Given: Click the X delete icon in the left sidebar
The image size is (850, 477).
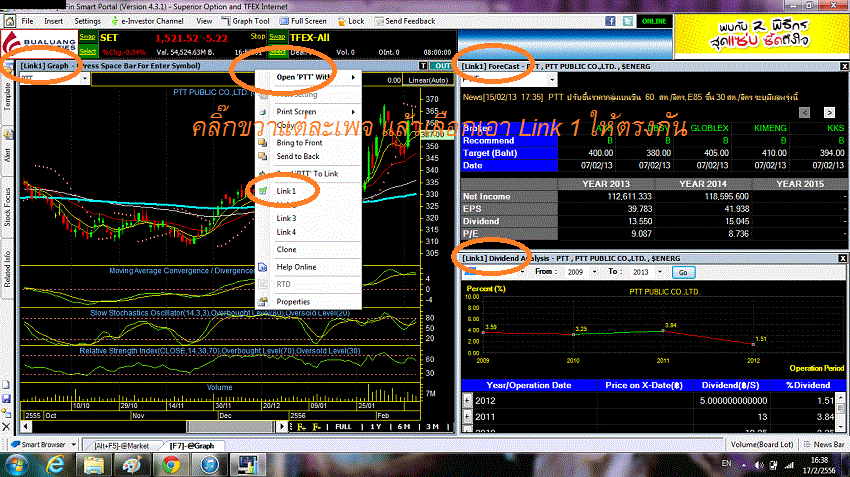Looking at the screenshot, I should 7,427.
